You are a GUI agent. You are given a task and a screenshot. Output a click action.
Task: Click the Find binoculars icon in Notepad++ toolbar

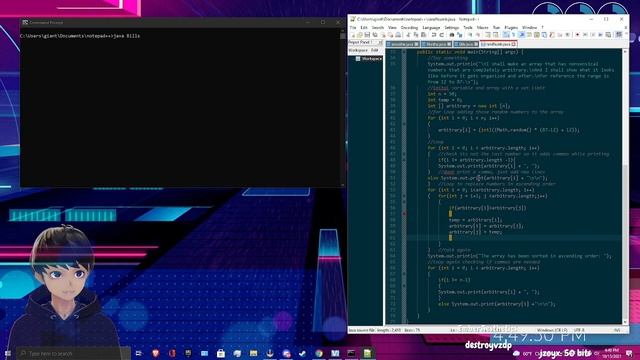click(x=451, y=35)
